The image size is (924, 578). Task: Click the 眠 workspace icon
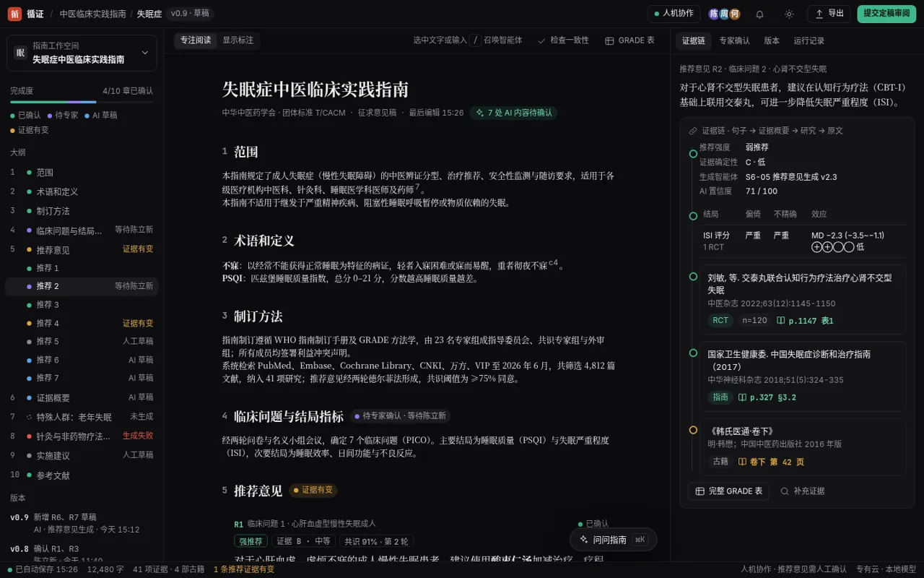(x=20, y=53)
